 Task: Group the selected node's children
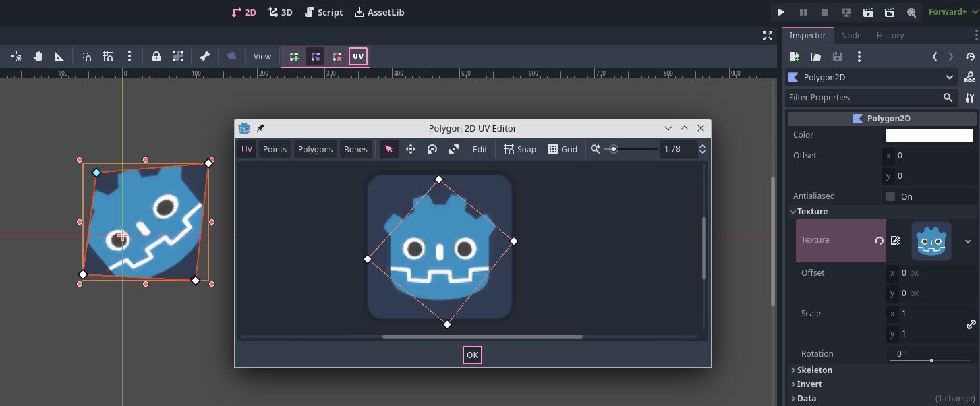pyautogui.click(x=178, y=57)
